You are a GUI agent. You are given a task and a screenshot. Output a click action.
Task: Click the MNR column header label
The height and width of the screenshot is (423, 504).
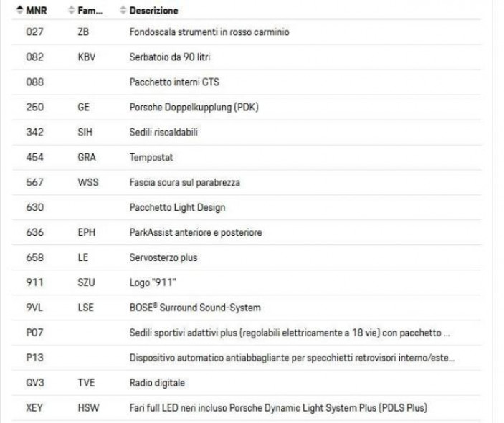(x=37, y=11)
